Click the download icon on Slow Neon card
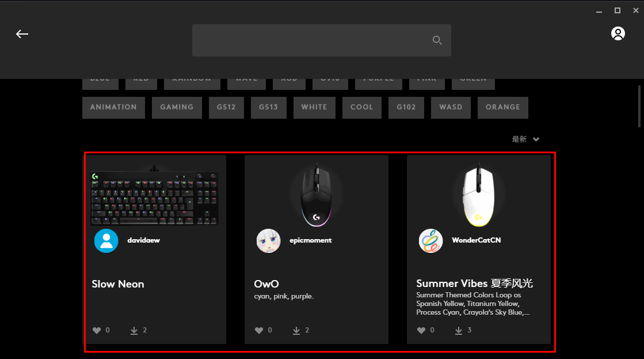The width and height of the screenshot is (644, 359). (x=134, y=331)
